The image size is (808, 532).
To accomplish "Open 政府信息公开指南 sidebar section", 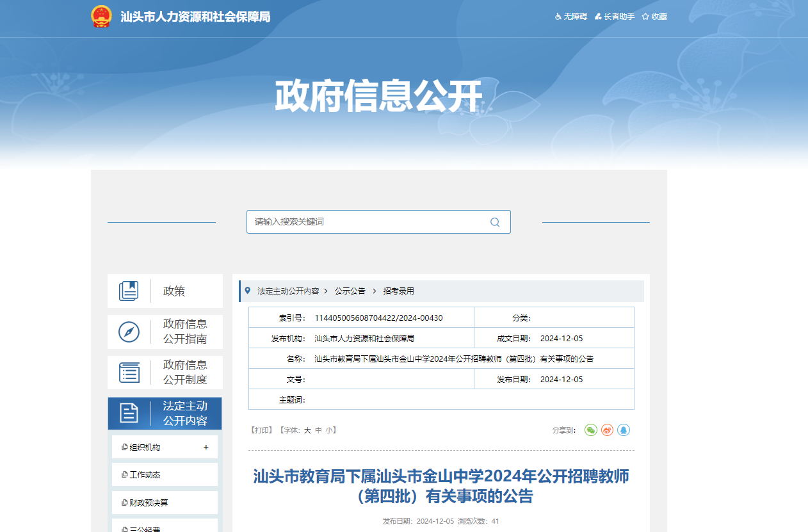I will click(x=165, y=332).
